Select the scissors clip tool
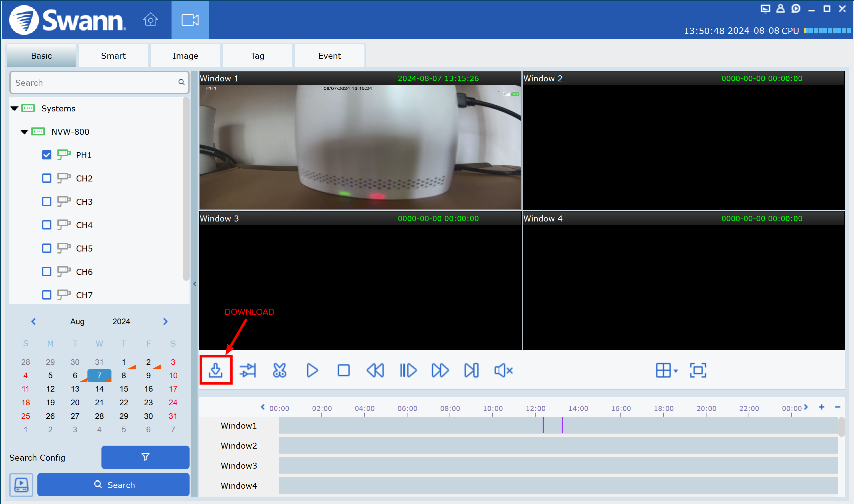The image size is (854, 504). click(x=280, y=370)
